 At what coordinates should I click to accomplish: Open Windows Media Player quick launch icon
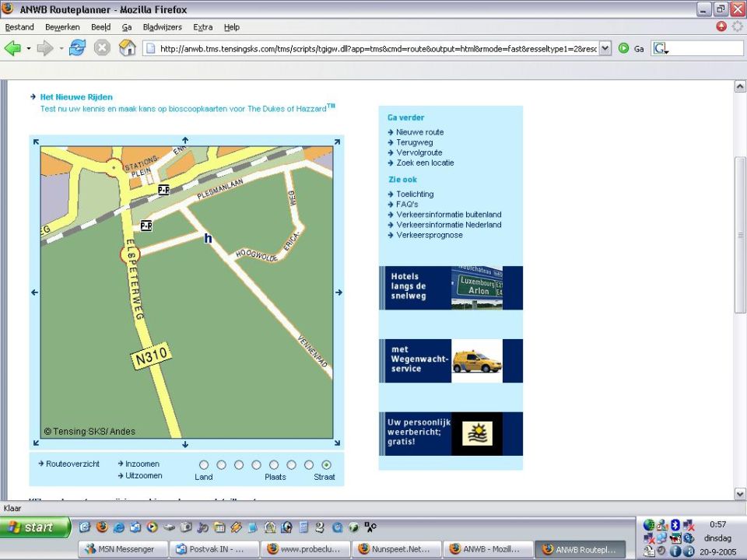152,527
